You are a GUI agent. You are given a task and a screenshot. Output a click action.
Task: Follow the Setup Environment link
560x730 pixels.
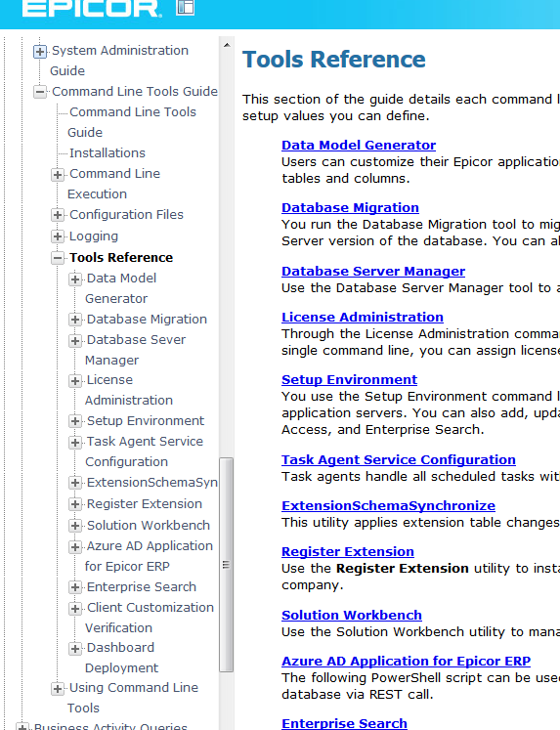pos(349,379)
